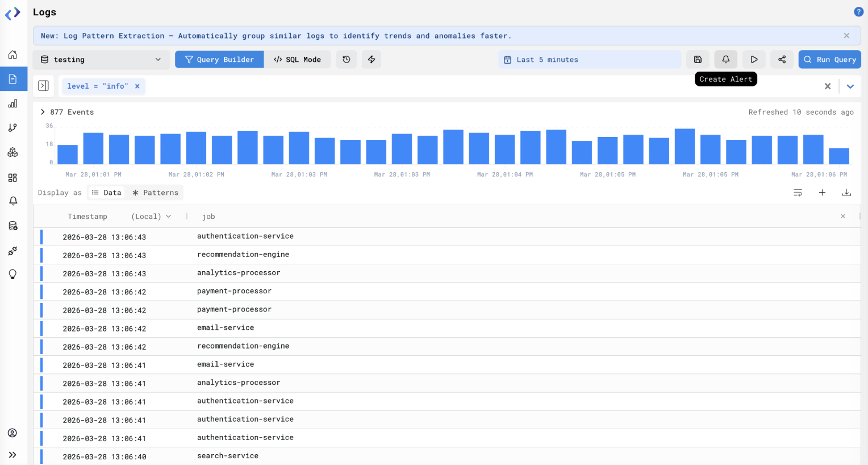Open the search history icon

347,59
